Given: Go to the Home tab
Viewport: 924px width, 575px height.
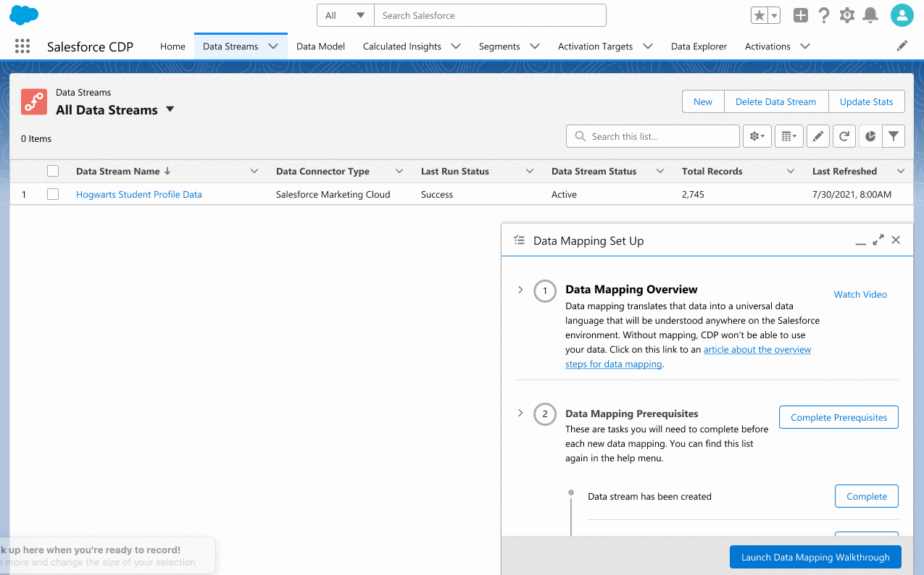Looking at the screenshot, I should [172, 46].
